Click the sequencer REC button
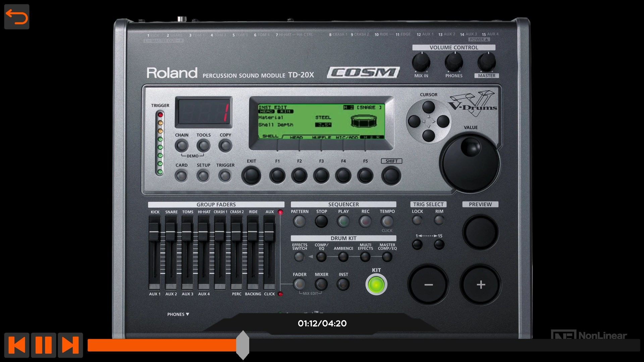644x362 pixels. click(365, 222)
